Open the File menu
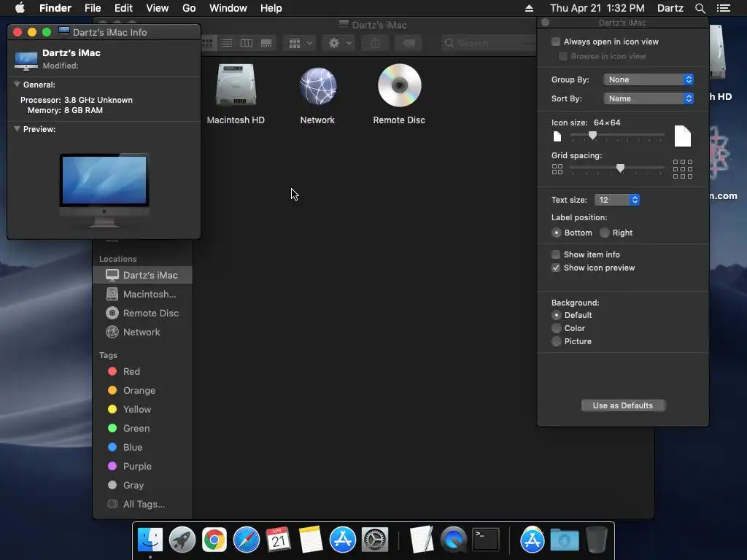This screenshot has height=560, width=747. pyautogui.click(x=93, y=8)
